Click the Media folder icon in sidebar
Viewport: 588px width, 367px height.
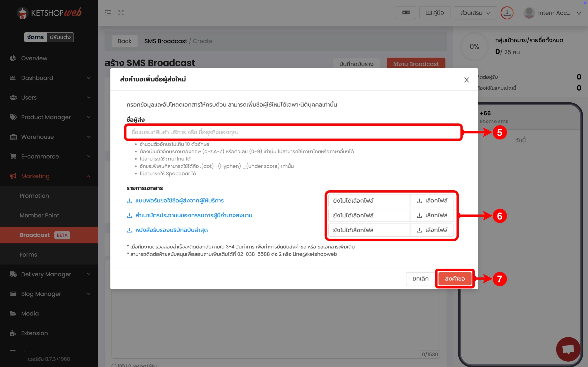(13, 313)
